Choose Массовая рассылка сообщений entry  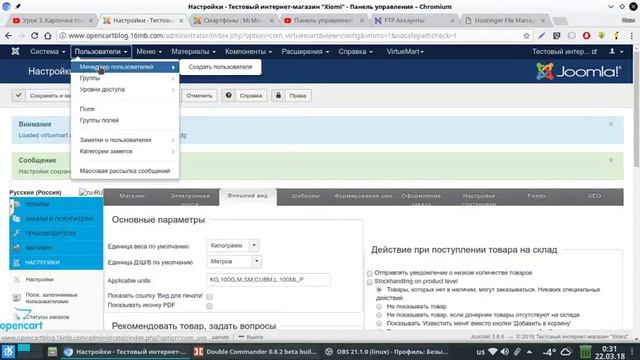click(x=125, y=171)
